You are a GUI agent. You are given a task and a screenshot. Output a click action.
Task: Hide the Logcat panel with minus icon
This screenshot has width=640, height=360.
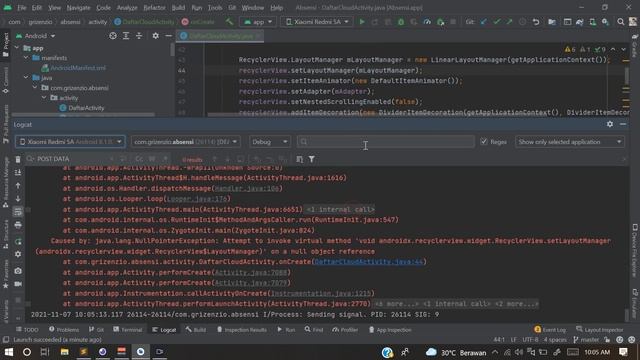tap(623, 124)
